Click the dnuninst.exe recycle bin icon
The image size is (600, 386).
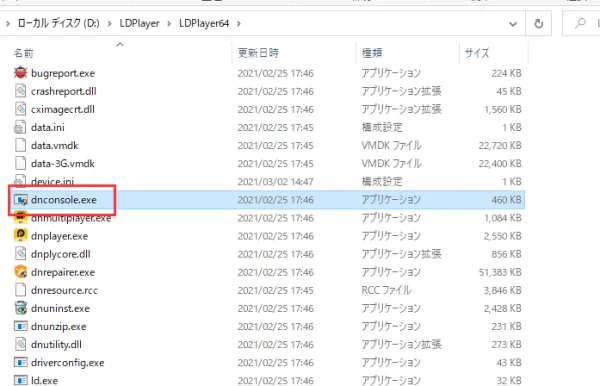[20, 308]
